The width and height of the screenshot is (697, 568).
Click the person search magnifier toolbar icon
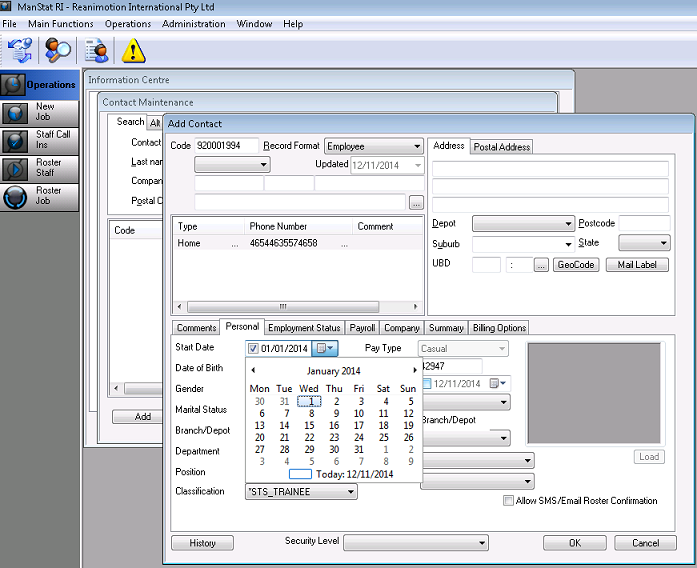pyautogui.click(x=58, y=50)
